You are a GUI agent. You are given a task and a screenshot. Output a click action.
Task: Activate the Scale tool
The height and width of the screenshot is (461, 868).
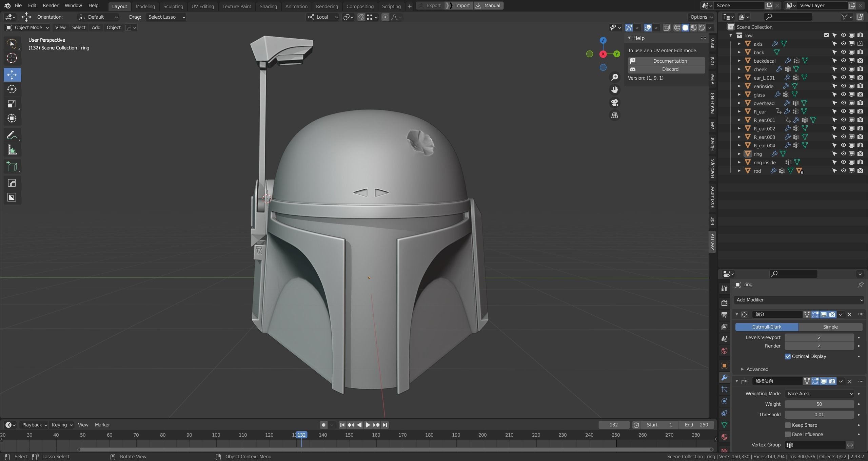[x=12, y=104]
